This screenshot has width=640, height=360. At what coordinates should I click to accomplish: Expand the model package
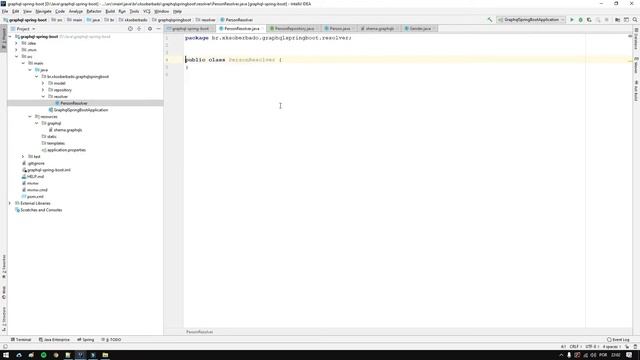pos(43,83)
